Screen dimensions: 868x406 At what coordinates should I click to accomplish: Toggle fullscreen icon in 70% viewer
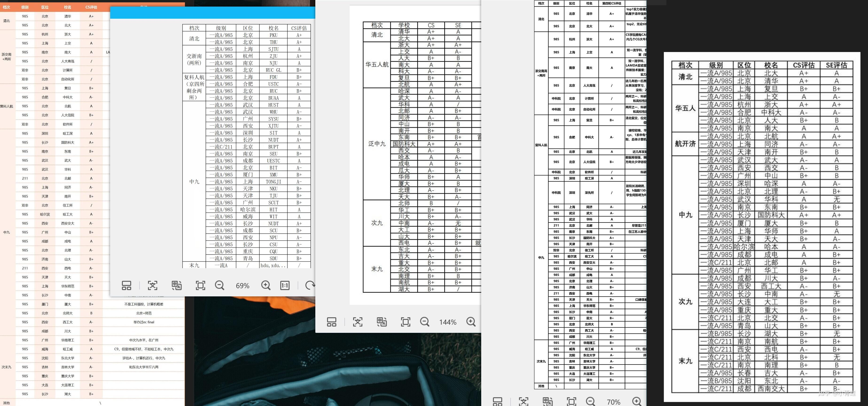[x=571, y=401]
